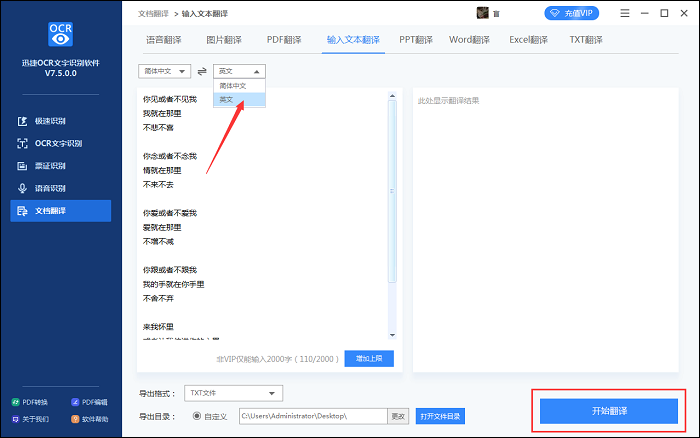This screenshot has height=438, width=700.
Task: Swap source and target languages
Action: click(x=202, y=71)
